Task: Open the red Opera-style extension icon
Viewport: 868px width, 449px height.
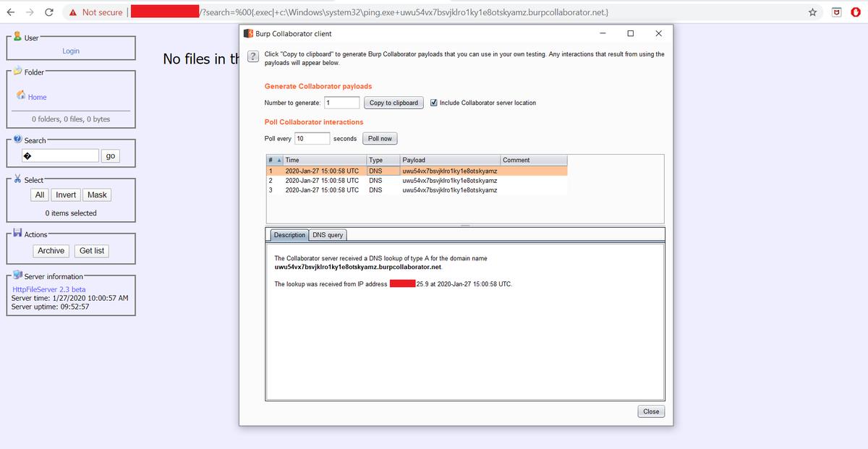Action: tap(855, 12)
